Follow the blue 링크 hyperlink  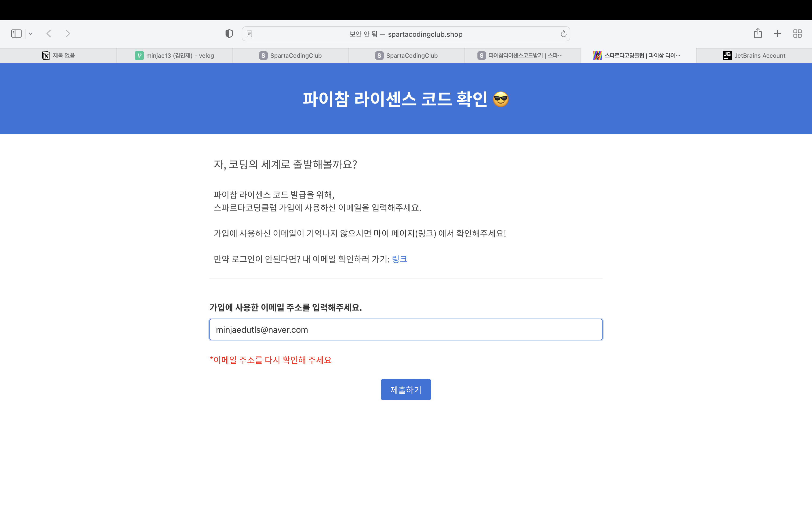click(399, 259)
